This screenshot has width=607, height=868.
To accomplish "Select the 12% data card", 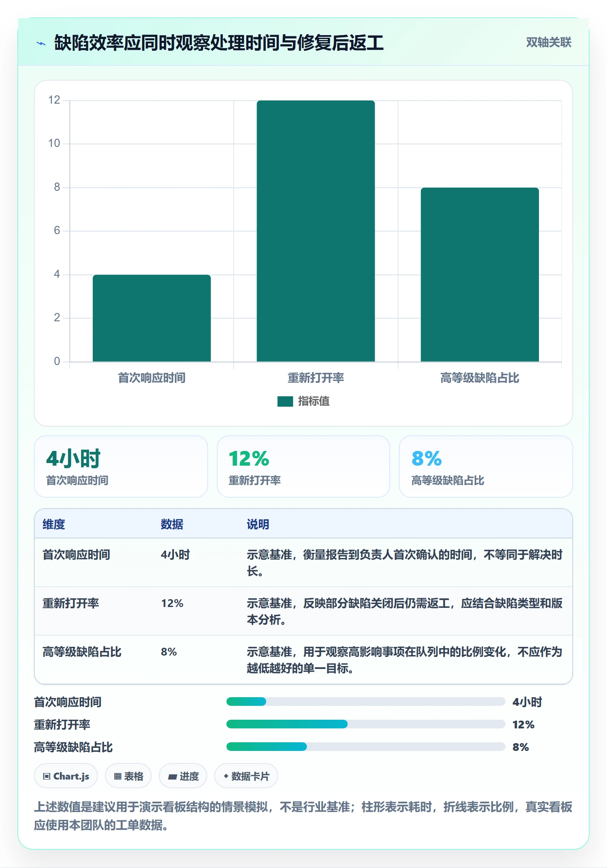I will coord(303,467).
